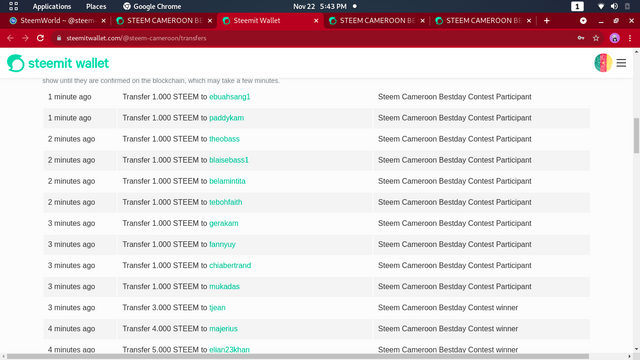This screenshot has height=360, width=640.
Task: Open the majerius profile link
Action: pos(223,329)
